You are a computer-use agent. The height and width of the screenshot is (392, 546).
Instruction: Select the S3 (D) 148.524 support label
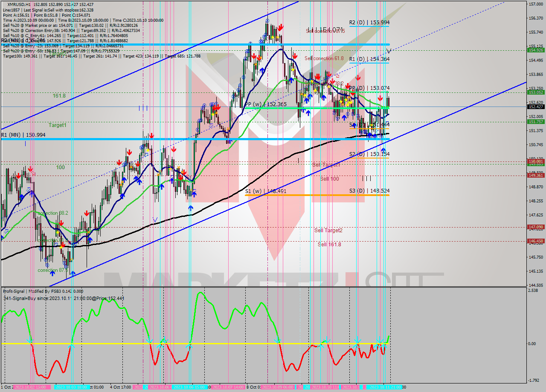tap(369, 191)
